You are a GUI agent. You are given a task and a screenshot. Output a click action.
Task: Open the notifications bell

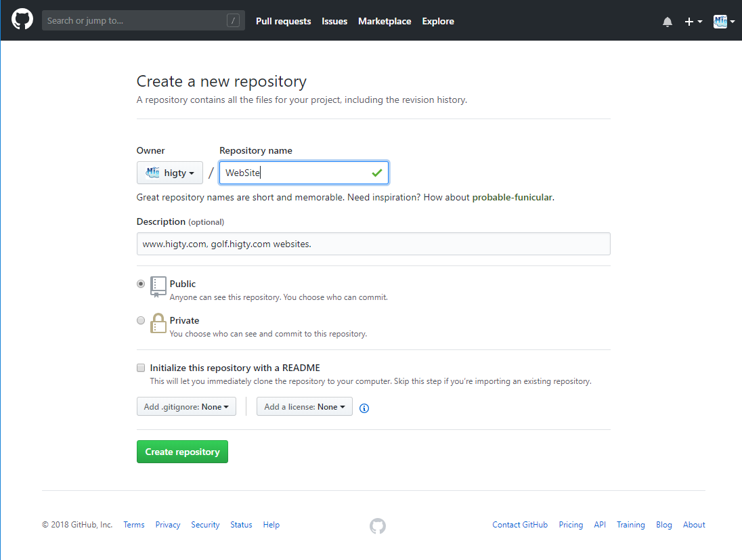(x=668, y=21)
